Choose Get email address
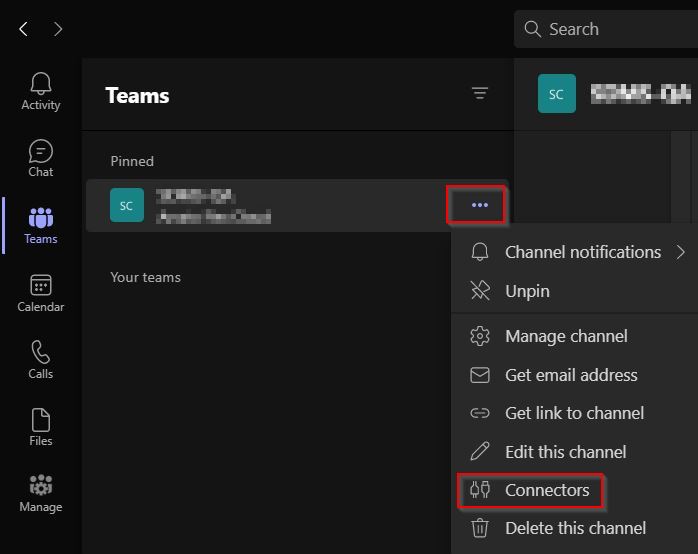 [574, 375]
